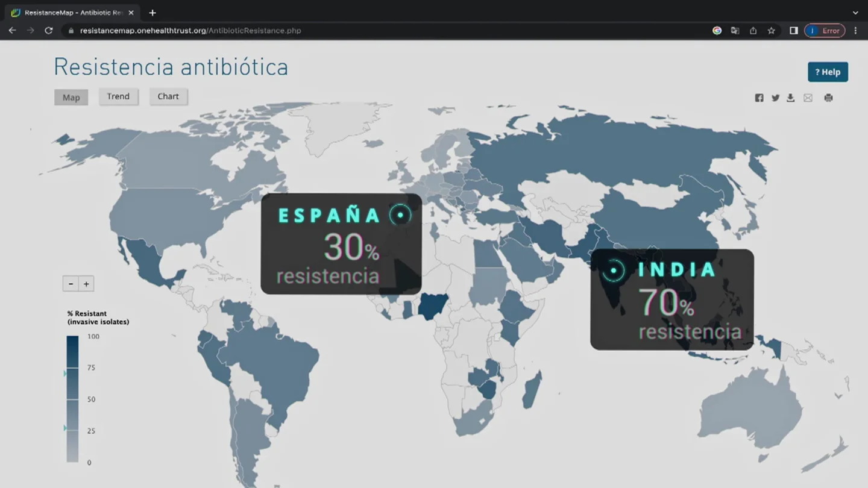Share map via Twitter icon
The width and height of the screenshot is (868, 488).
pyautogui.click(x=775, y=98)
